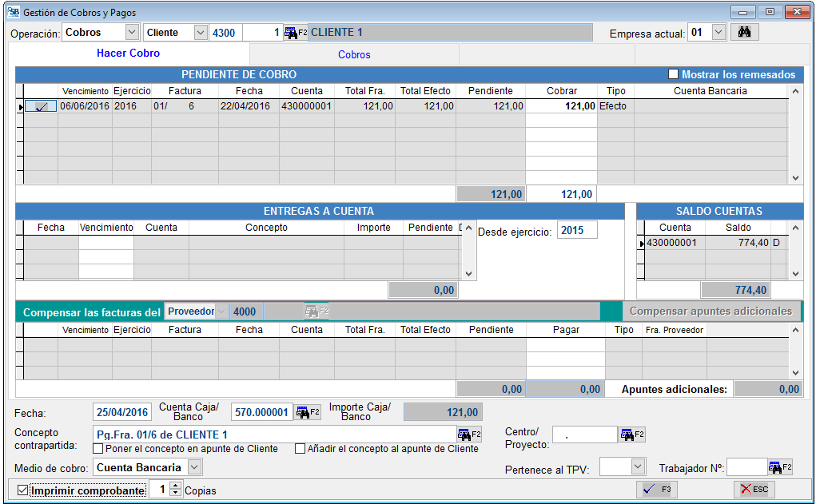Screen dimensions: 816x504
Task: Cancel using the ESC red X button
Action: pyautogui.click(x=754, y=490)
